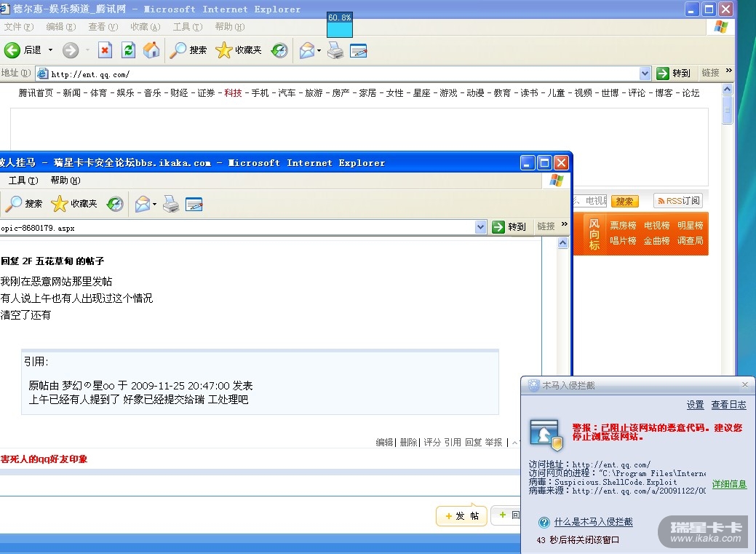This screenshot has width=756, height=554.
Task: Click the 论坛 link in the qq navigation
Action: point(691,92)
